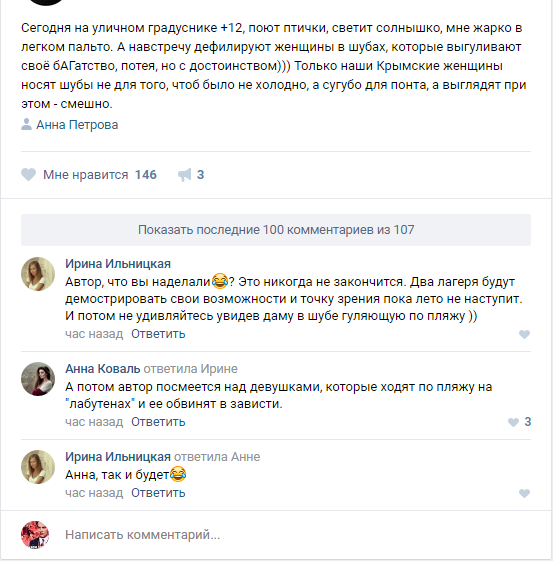Viewport: 553px width, 561px height.
Task: Click Анна Коваль's avatar photo
Action: tap(38, 379)
